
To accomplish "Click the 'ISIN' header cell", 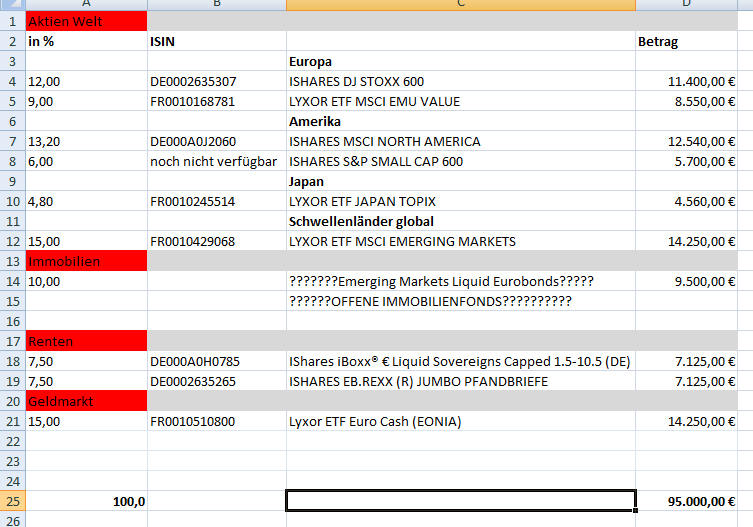I will [x=217, y=41].
